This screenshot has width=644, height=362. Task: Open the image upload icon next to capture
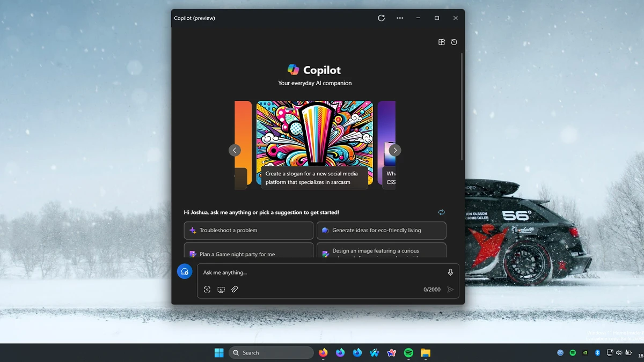(221, 289)
